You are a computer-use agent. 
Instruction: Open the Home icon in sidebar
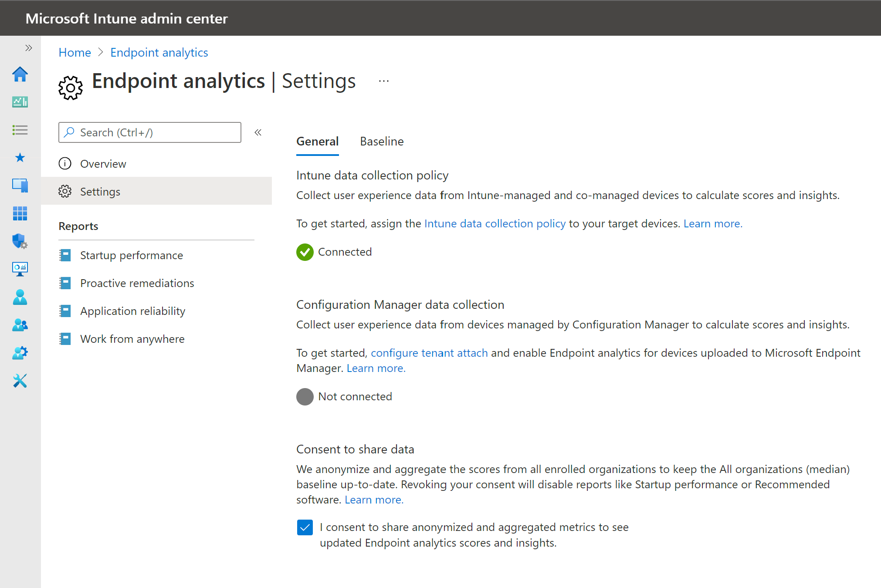coord(20,74)
